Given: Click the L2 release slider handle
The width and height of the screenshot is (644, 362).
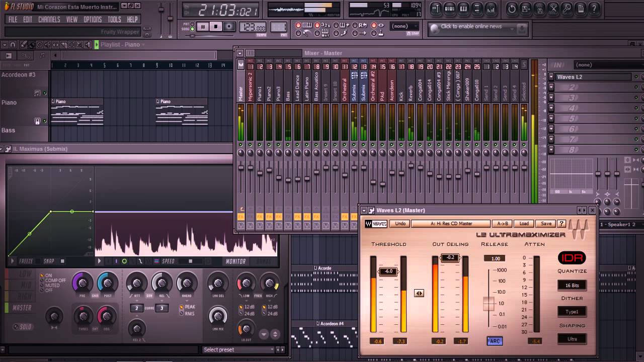Looking at the screenshot, I should click(x=489, y=304).
